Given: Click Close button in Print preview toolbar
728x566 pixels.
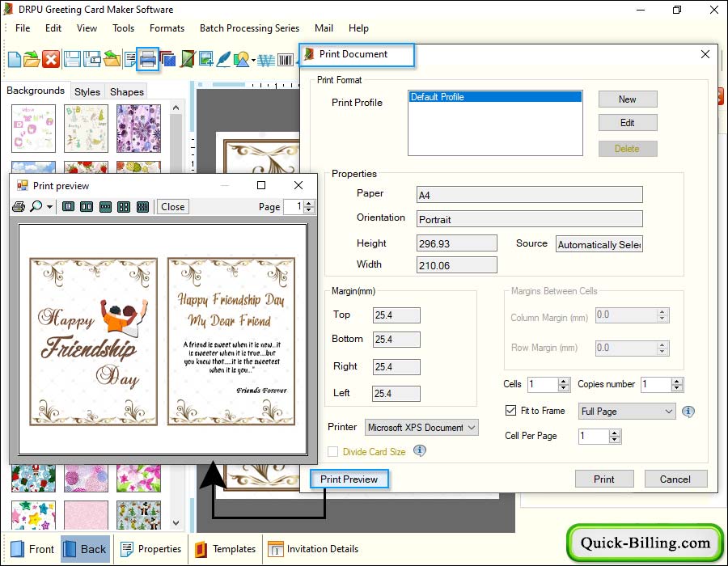Looking at the screenshot, I should coord(173,207).
